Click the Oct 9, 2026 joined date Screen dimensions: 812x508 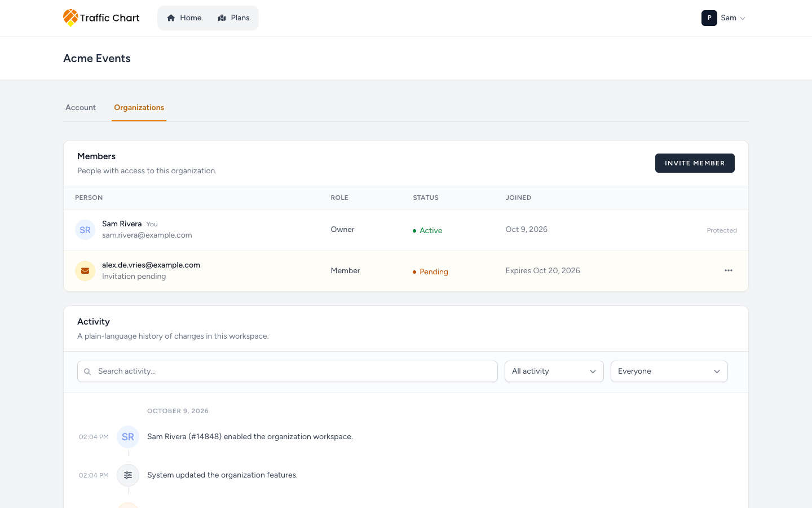527,230
